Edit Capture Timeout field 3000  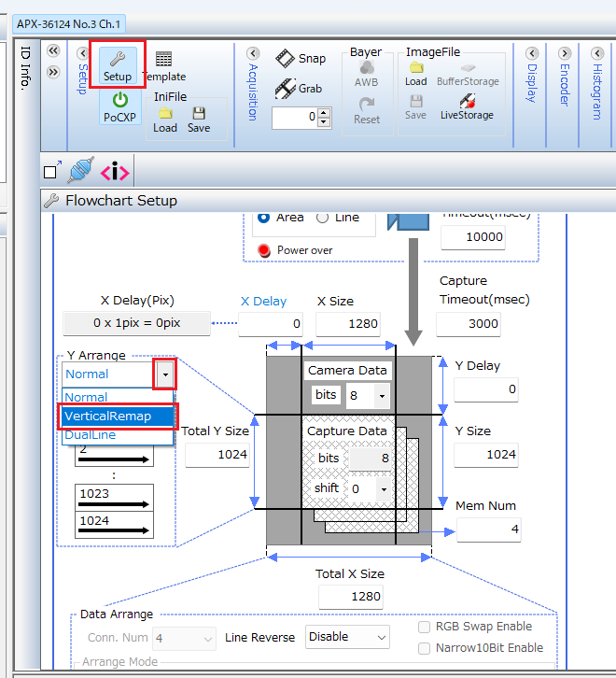[469, 324]
